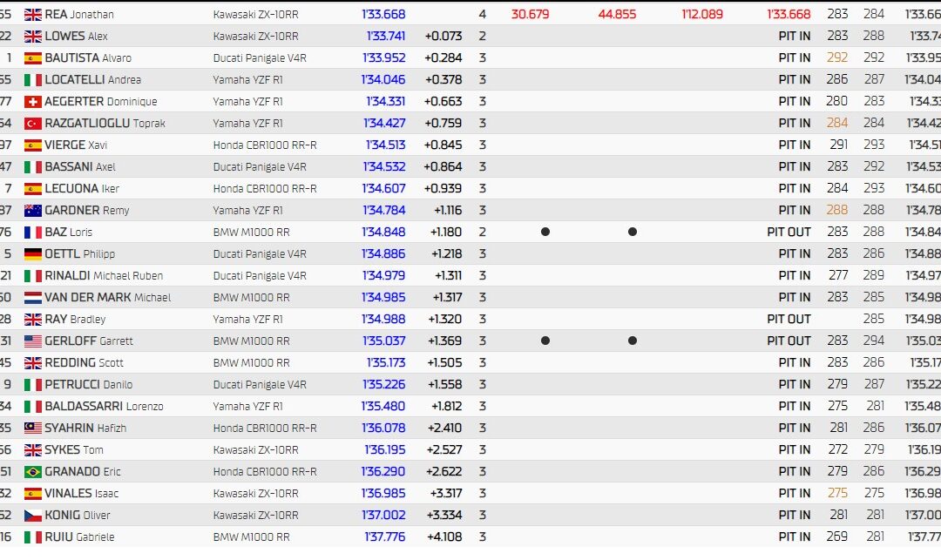This screenshot has height=560, width=941.
Task: Select the Dutch flag by VAN DER MARK
Action: pyautogui.click(x=33, y=297)
